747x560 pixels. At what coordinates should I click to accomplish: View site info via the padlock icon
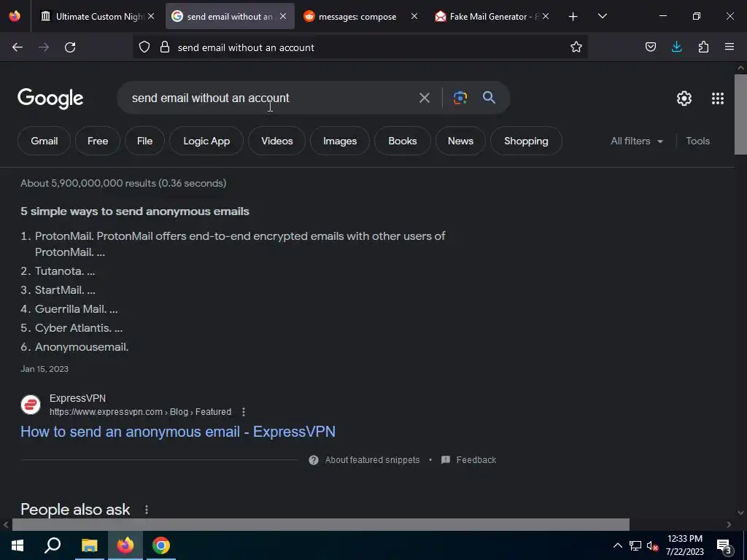coord(165,47)
